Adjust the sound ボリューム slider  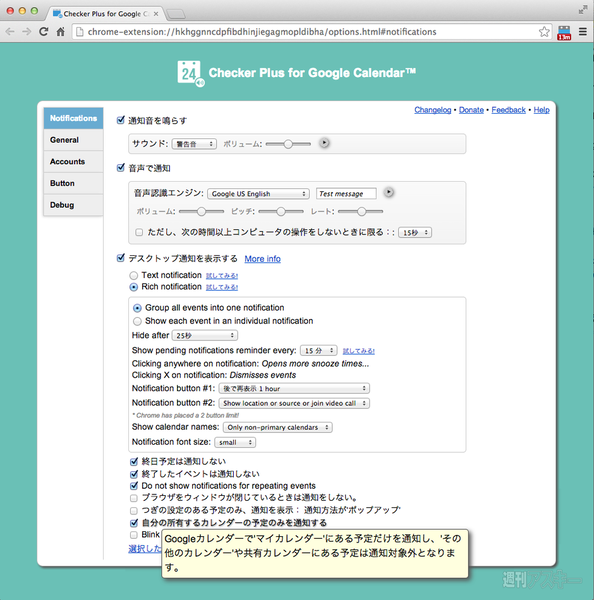tap(288, 144)
